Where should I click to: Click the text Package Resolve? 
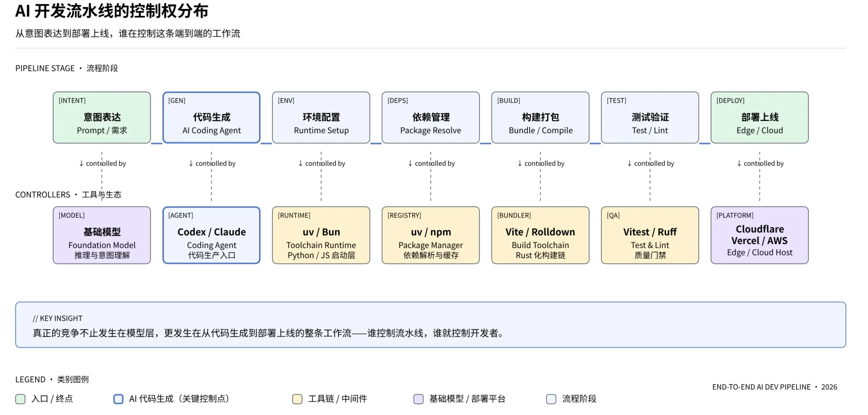tap(430, 131)
